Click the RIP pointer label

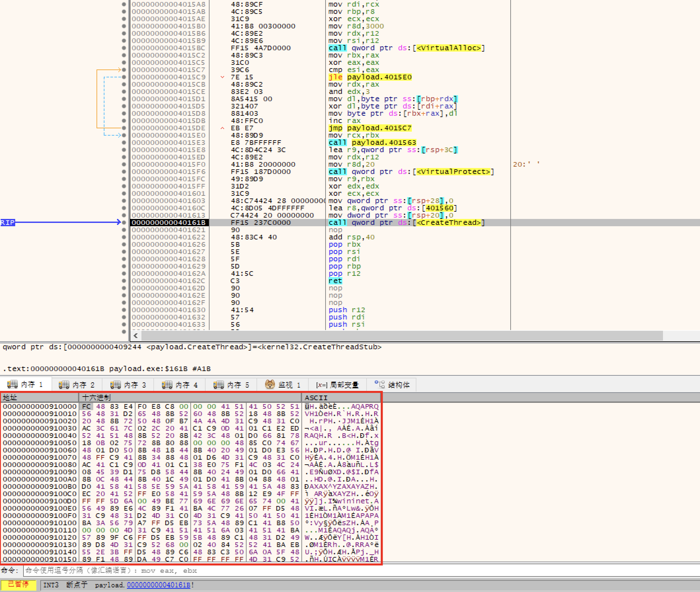click(x=8, y=223)
